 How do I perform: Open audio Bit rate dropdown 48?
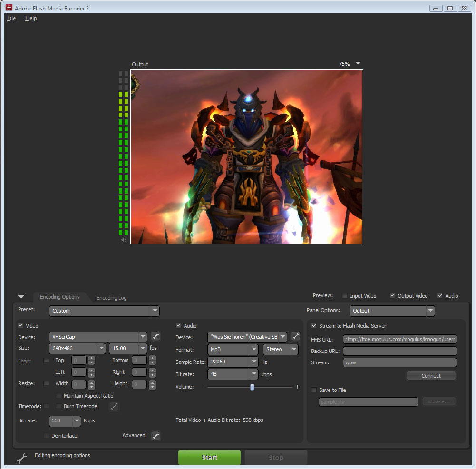pyautogui.click(x=233, y=374)
